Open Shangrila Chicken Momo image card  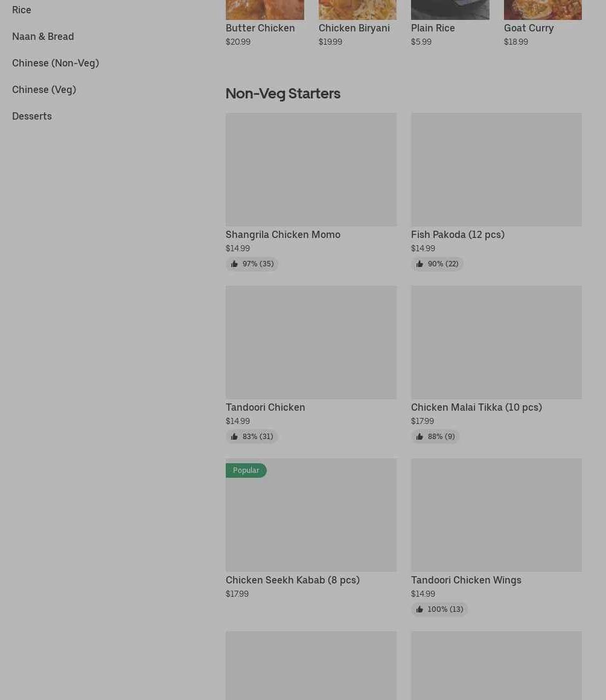pyautogui.click(x=311, y=169)
